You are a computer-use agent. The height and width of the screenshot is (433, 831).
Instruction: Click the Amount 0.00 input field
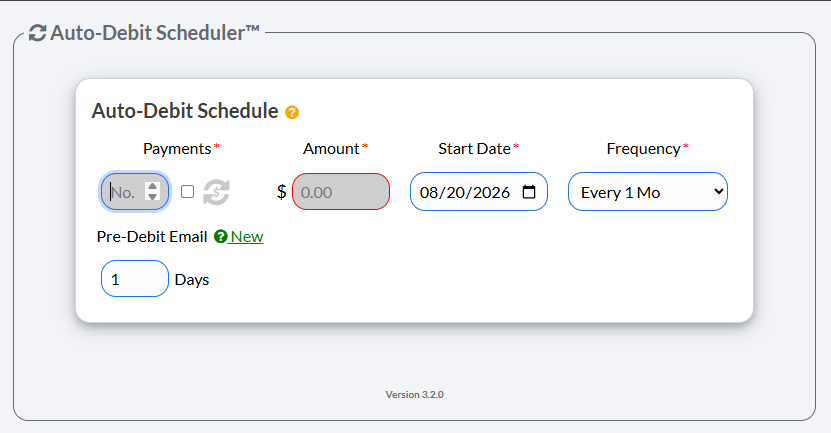click(341, 191)
